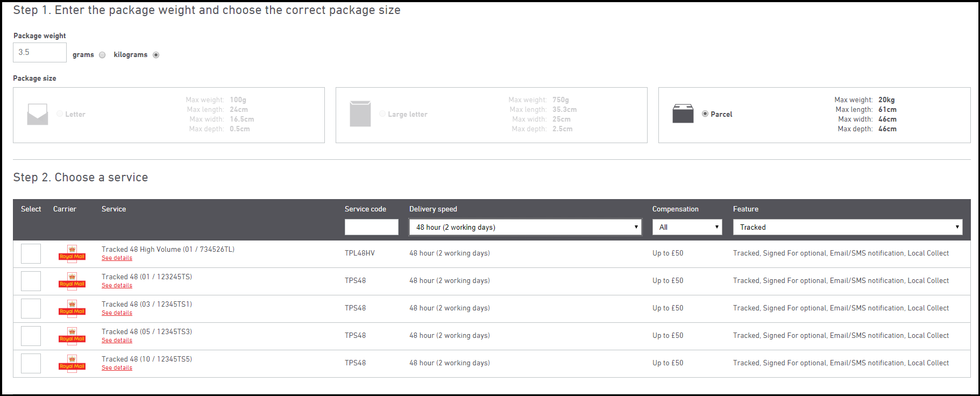
Task: Focus the Service code filter text box
Action: (x=371, y=227)
